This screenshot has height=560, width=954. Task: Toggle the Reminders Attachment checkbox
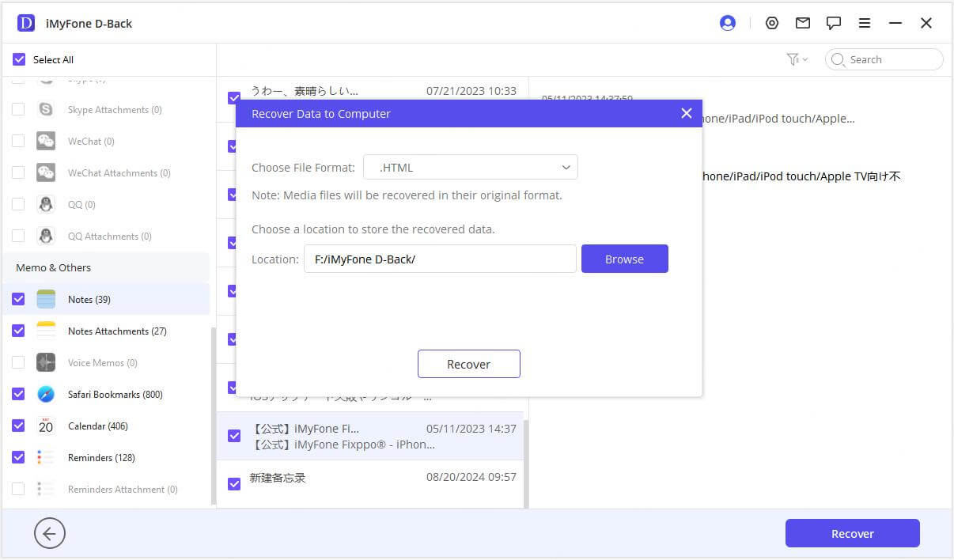18,489
